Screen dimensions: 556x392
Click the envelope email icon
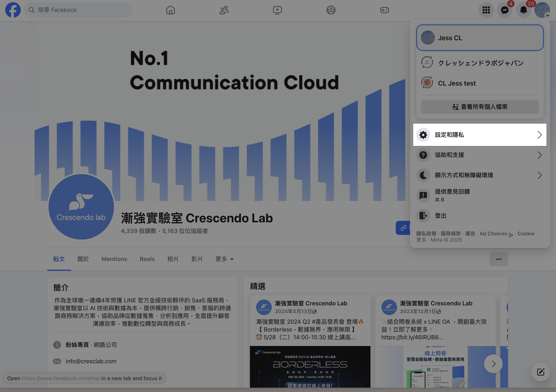click(57, 361)
